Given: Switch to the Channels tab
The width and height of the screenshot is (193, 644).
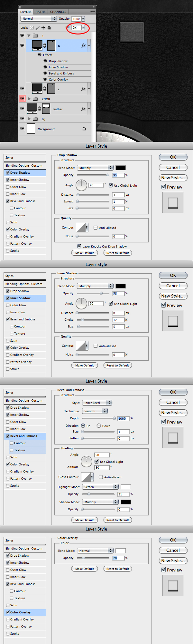Looking at the screenshot, I should pos(58,12).
